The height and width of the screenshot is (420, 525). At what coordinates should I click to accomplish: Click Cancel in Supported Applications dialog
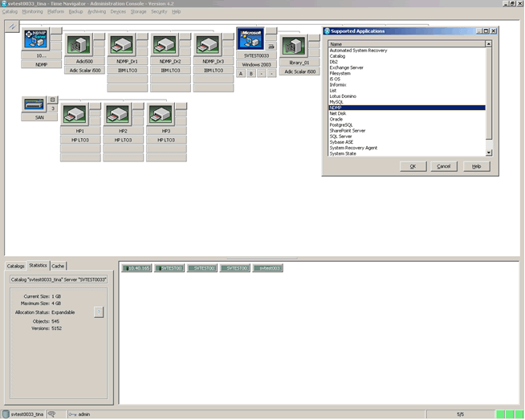click(x=444, y=166)
